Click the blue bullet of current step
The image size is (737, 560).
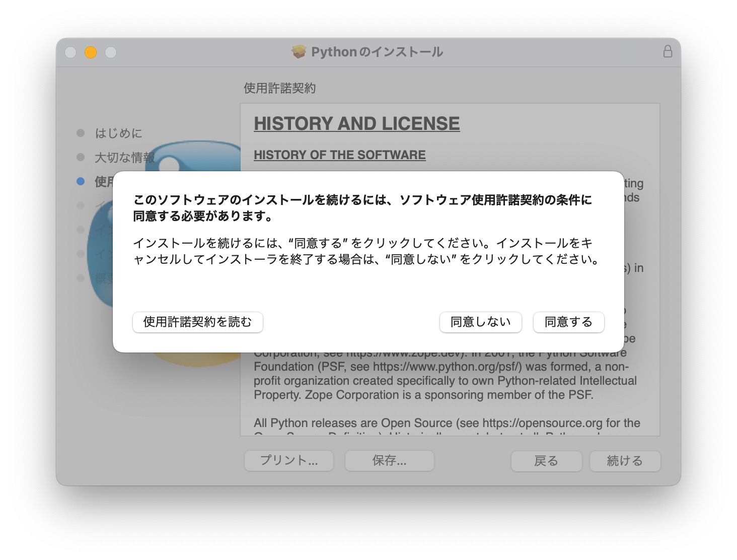coord(81,181)
